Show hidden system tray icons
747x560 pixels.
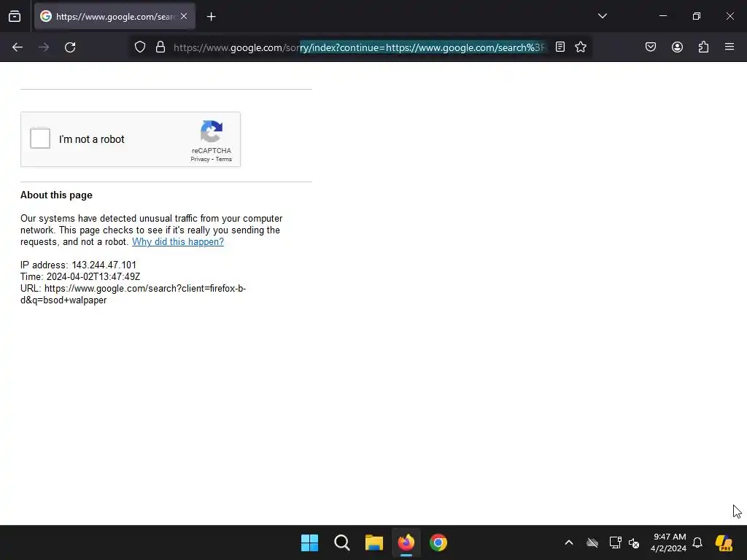(x=569, y=542)
